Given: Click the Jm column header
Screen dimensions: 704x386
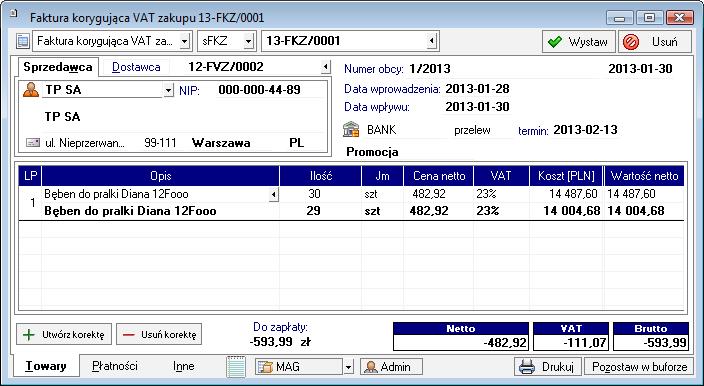Looking at the screenshot, I should (382, 176).
